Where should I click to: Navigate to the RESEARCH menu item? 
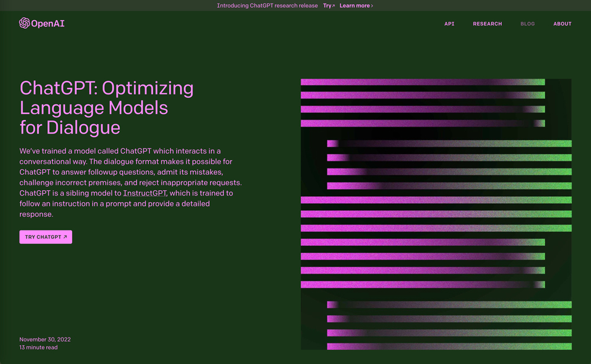click(488, 24)
